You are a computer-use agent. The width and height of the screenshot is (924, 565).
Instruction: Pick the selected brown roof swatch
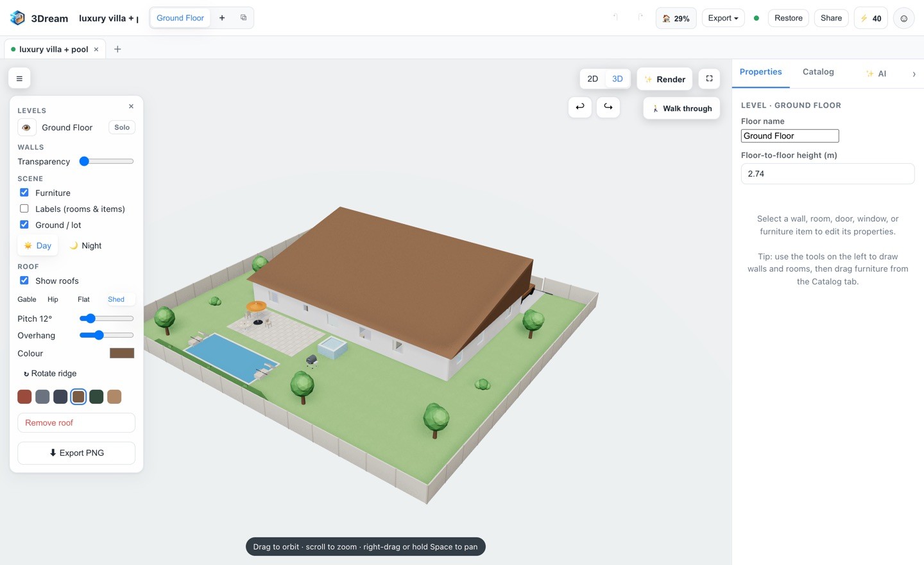(x=78, y=397)
